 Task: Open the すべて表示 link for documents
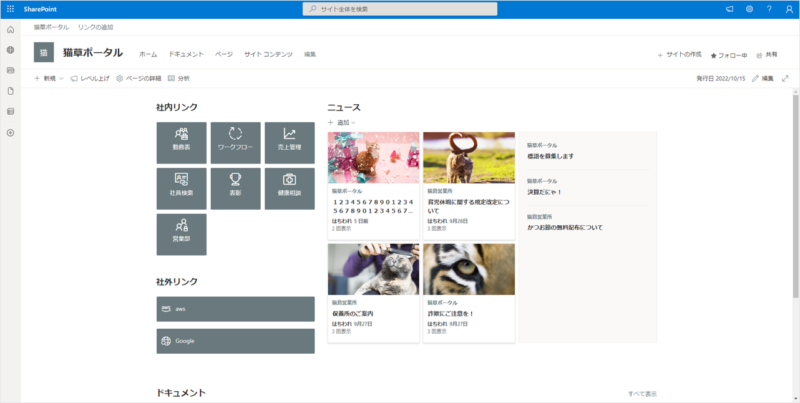(642, 394)
